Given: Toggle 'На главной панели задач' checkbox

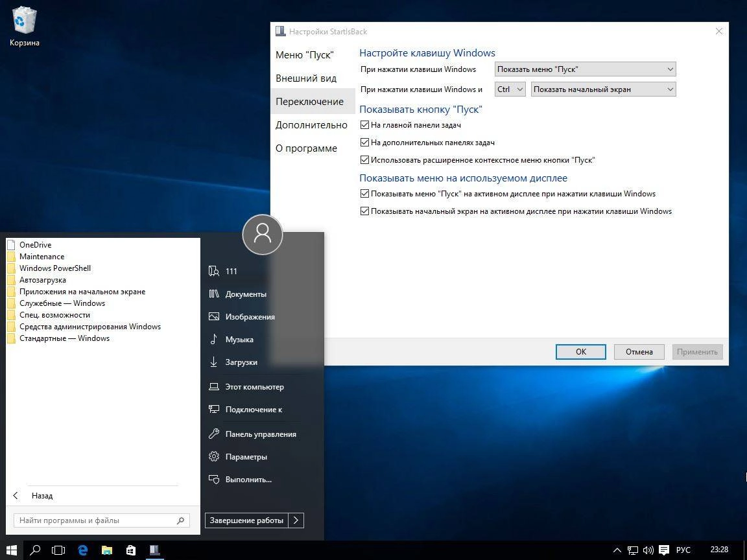Looking at the screenshot, I should [x=364, y=124].
